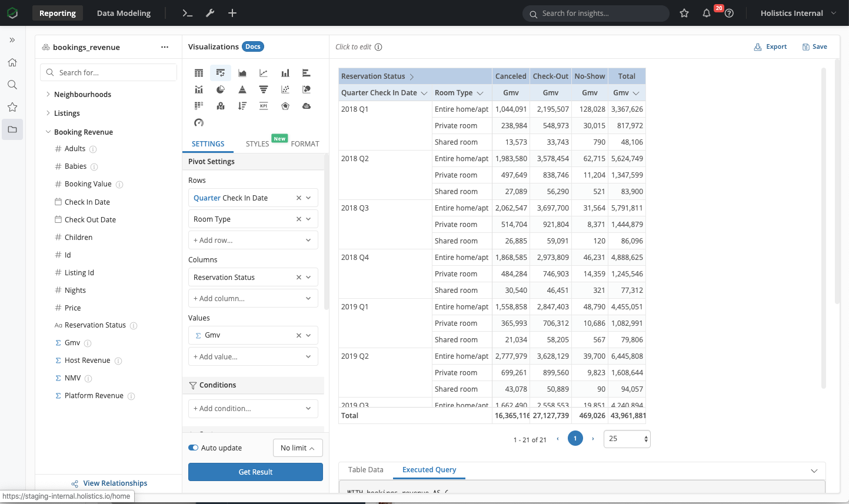Open the Favorites star in left sidebar
The image size is (849, 504).
tap(12, 107)
